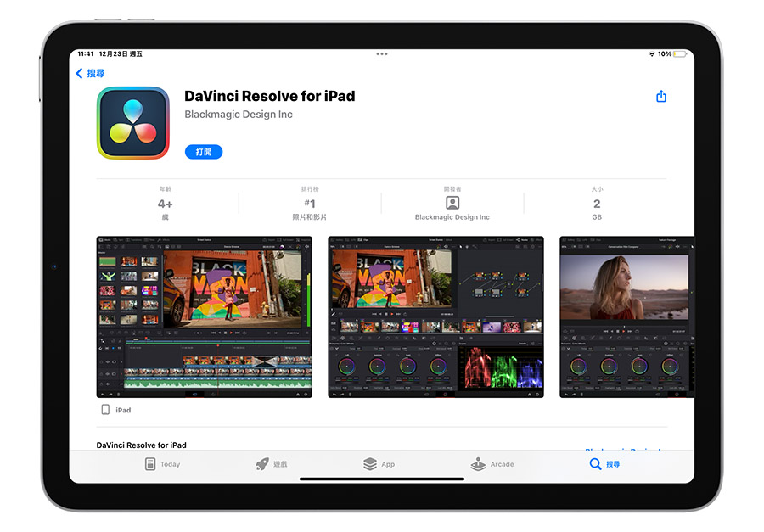The width and height of the screenshot is (764, 532).
Task: Open second screenshot with color scopes
Action: [x=435, y=316]
